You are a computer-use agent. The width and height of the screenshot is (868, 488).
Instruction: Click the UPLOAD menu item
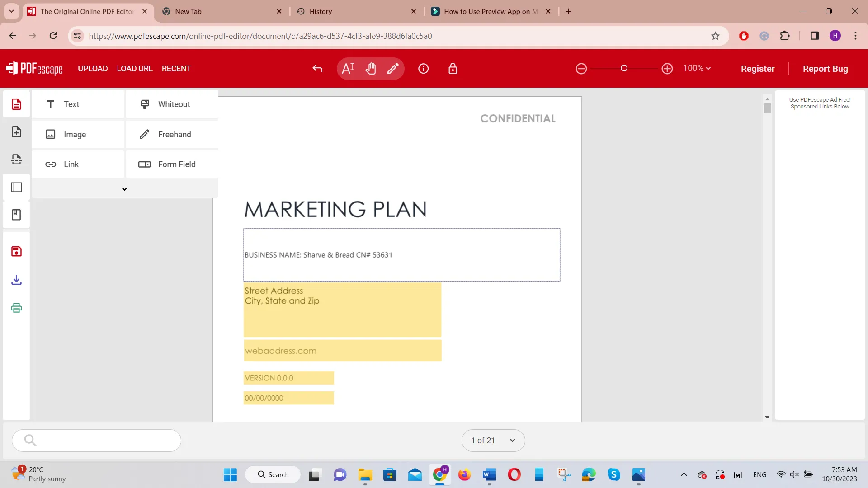[x=93, y=69]
